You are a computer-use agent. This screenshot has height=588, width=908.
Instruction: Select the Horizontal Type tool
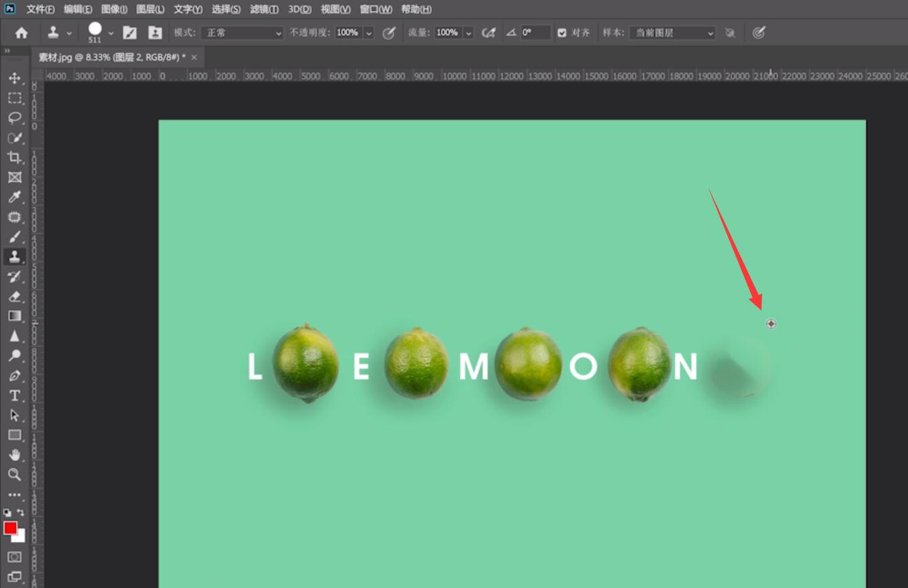14,395
